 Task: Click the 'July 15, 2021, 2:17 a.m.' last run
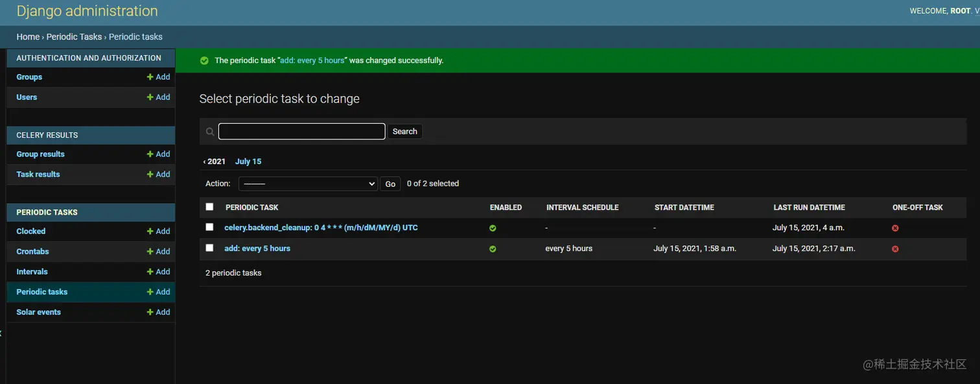(814, 248)
